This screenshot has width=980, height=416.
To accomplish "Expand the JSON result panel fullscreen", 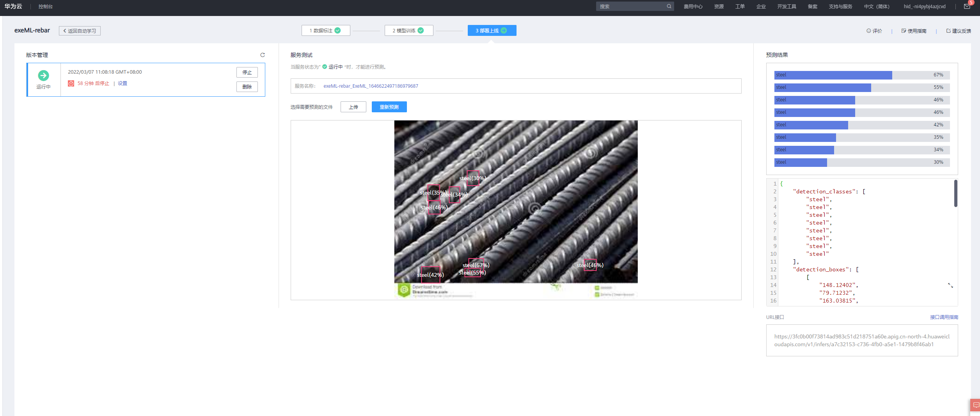I will coord(950,286).
